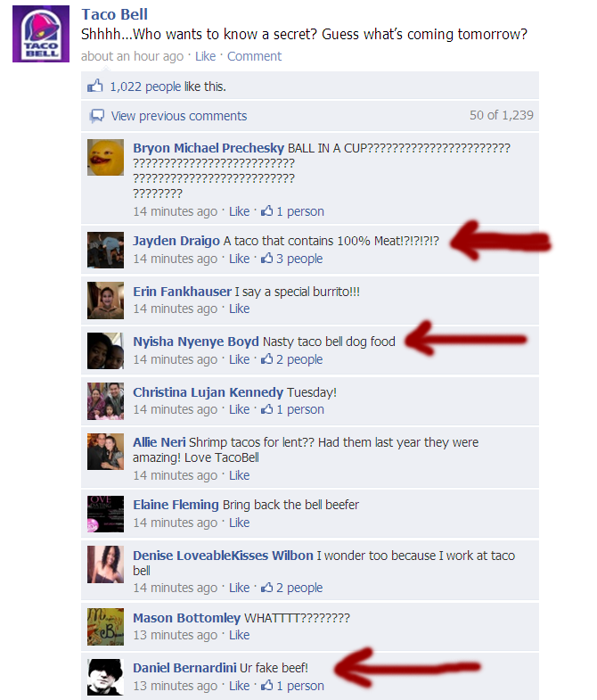Click thumbs-up icon on Jayden Draigo's comment

[266, 259]
